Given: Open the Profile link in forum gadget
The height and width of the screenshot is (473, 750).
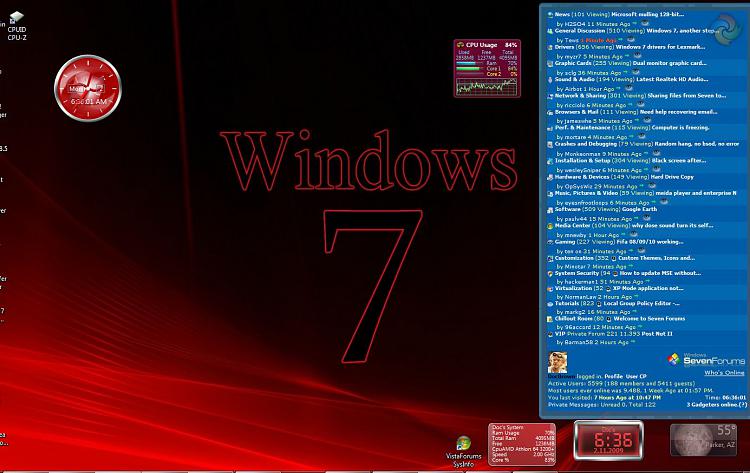Looking at the screenshot, I should pyautogui.click(x=614, y=377).
